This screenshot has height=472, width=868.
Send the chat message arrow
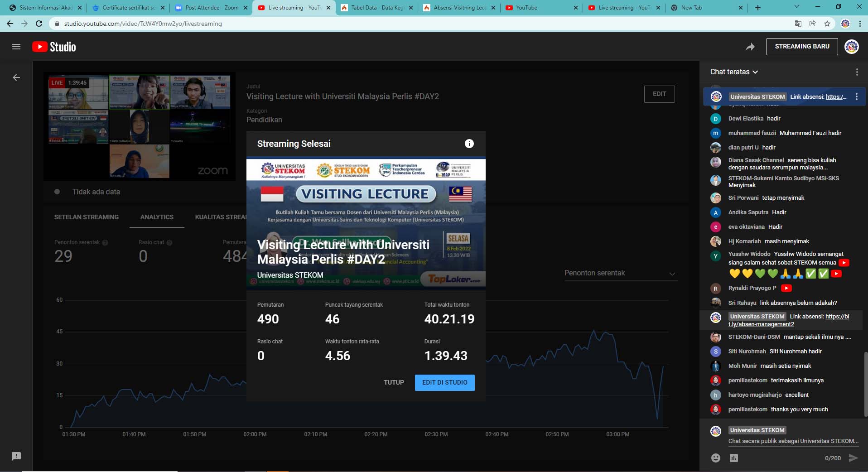click(853, 458)
